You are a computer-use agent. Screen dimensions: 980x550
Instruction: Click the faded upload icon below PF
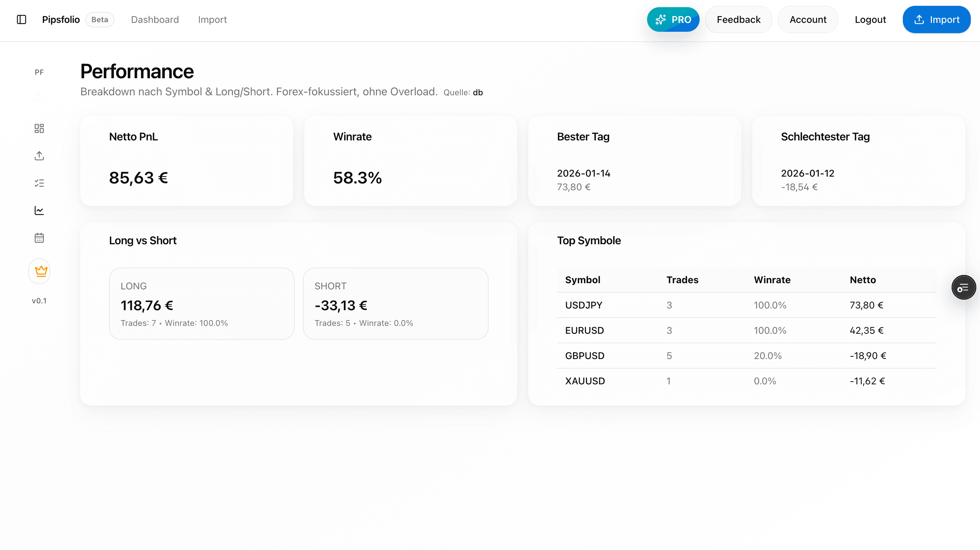point(39,97)
